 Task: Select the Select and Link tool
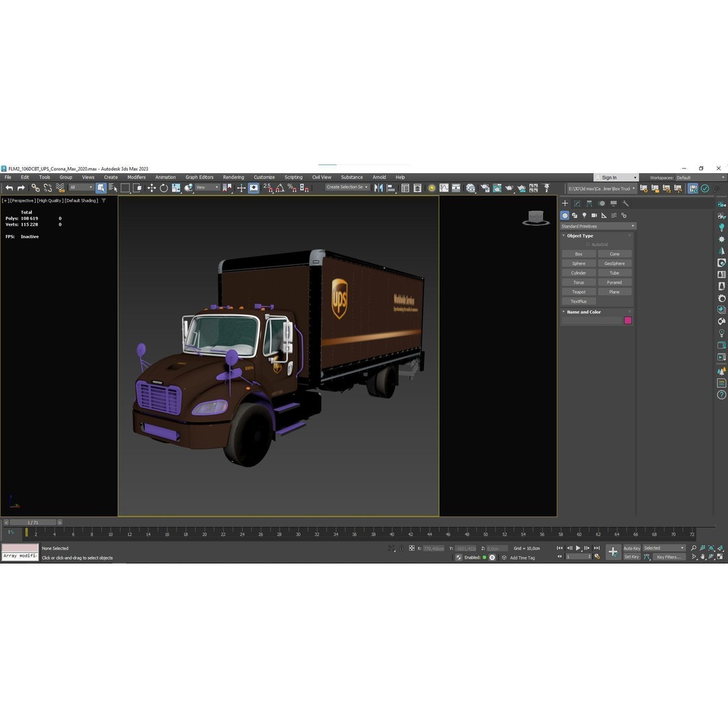click(x=35, y=188)
